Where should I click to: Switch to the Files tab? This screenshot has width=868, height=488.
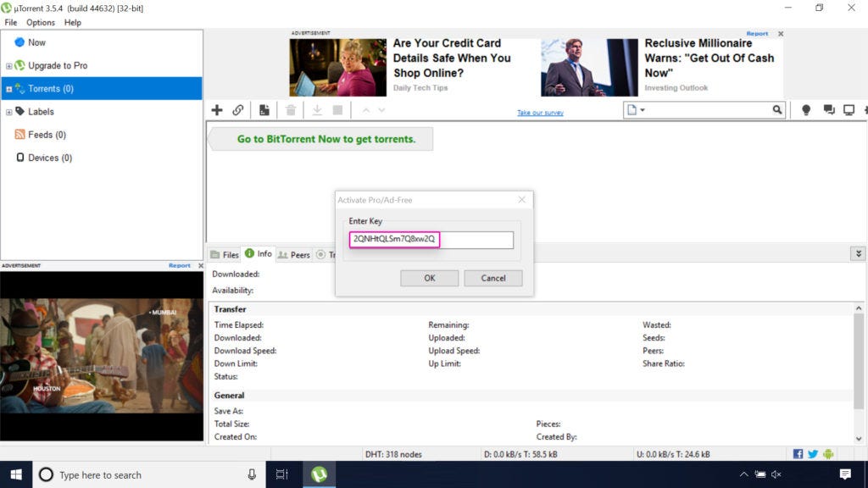[225, 254]
